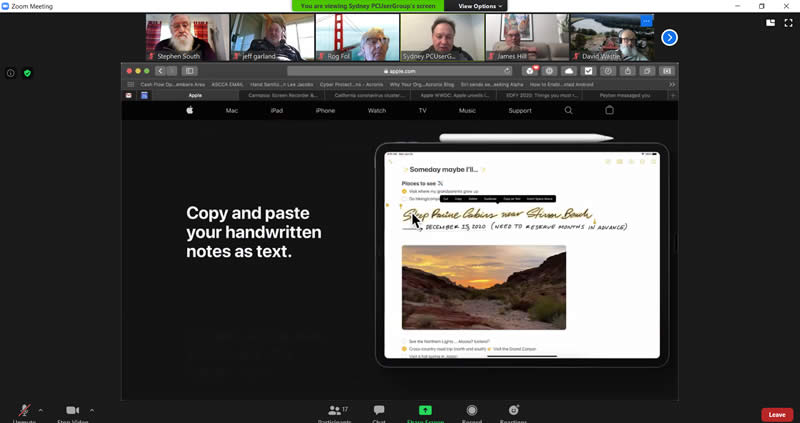800x423 pixels.
Task: Click the apple.com address bar
Action: (399, 71)
